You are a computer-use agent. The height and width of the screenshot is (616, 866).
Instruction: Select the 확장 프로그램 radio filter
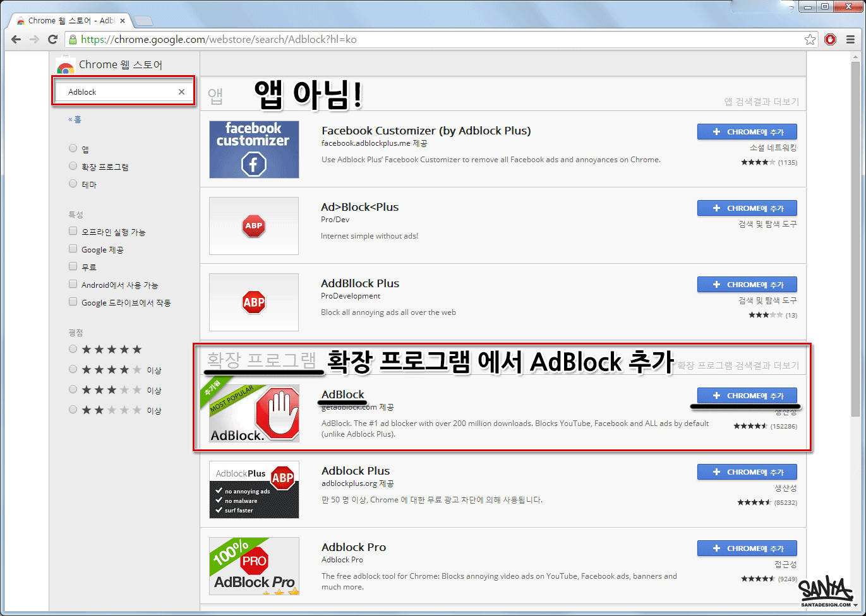[73, 166]
